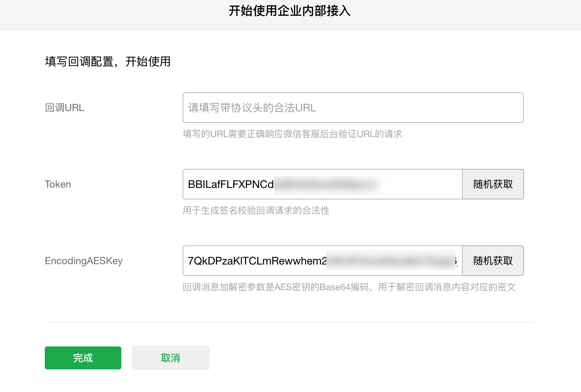Viewport: 581px width, 392px height.
Task: Click the EncodingAESKey field label
Action: pos(84,261)
